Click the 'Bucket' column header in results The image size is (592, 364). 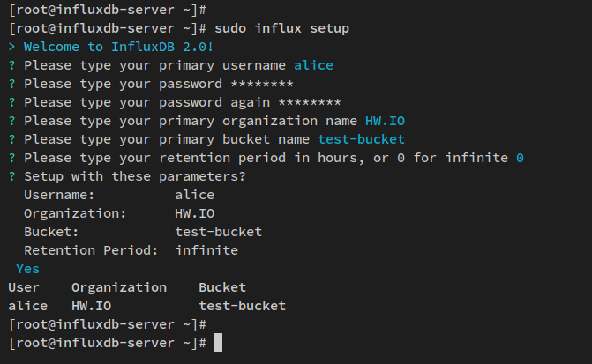(x=222, y=287)
